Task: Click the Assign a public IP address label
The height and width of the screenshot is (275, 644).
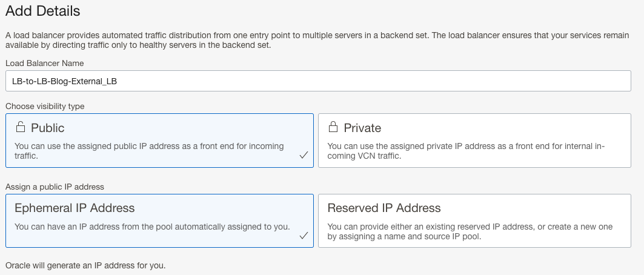Action: [x=55, y=186]
